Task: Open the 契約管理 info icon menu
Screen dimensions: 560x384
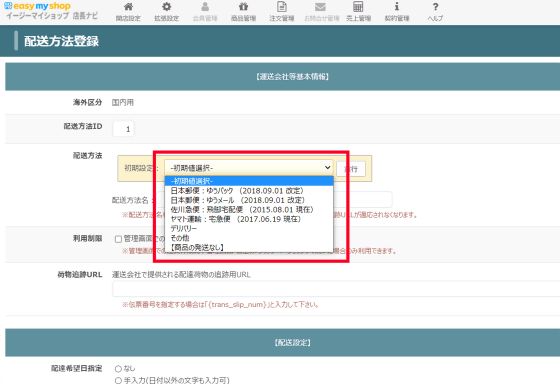Action: [397, 12]
